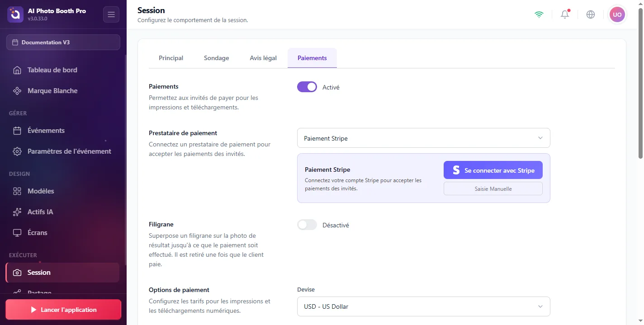Click the Désactivé label

click(336, 225)
